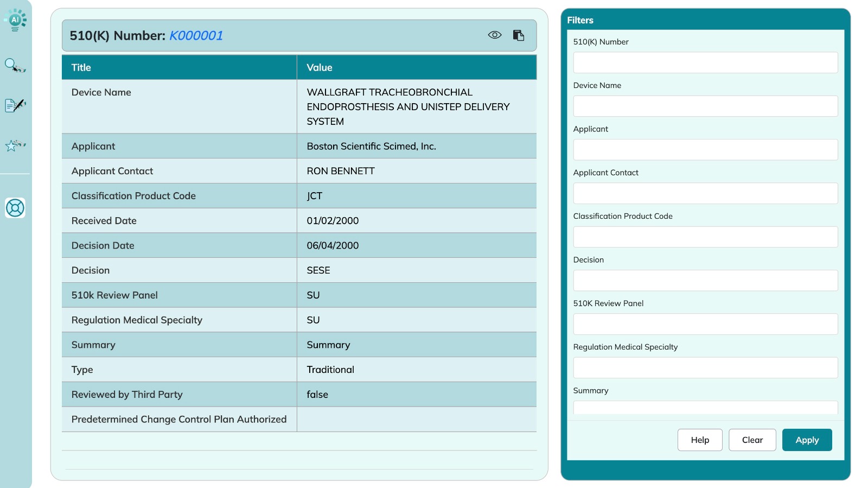Toggle the eye view icon for K000001
The width and height of the screenshot is (868, 488).
click(x=494, y=35)
